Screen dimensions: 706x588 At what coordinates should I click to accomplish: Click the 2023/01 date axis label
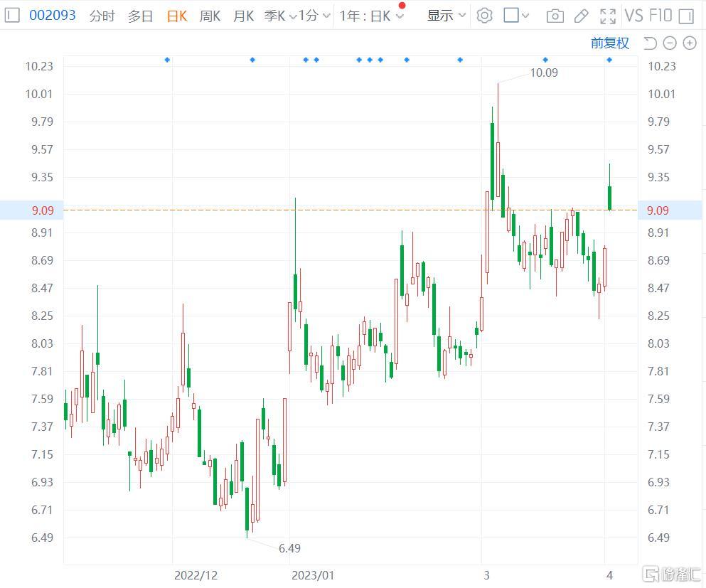[x=313, y=575]
